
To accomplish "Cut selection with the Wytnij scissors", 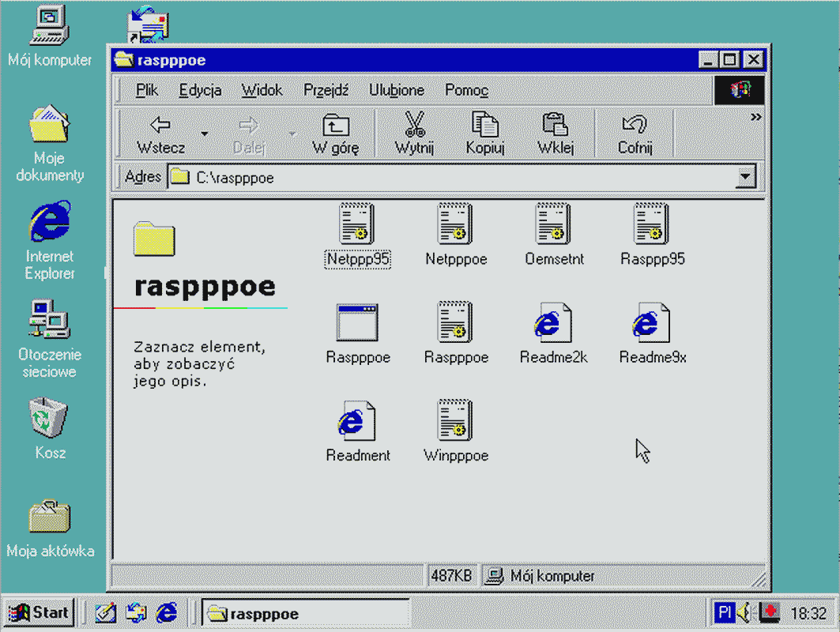I will click(x=414, y=134).
